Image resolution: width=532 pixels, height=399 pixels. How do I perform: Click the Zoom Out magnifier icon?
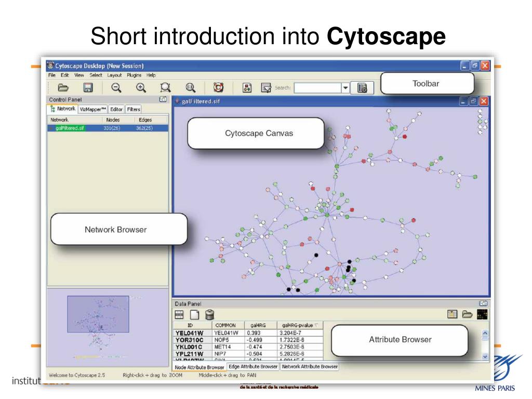(x=116, y=88)
